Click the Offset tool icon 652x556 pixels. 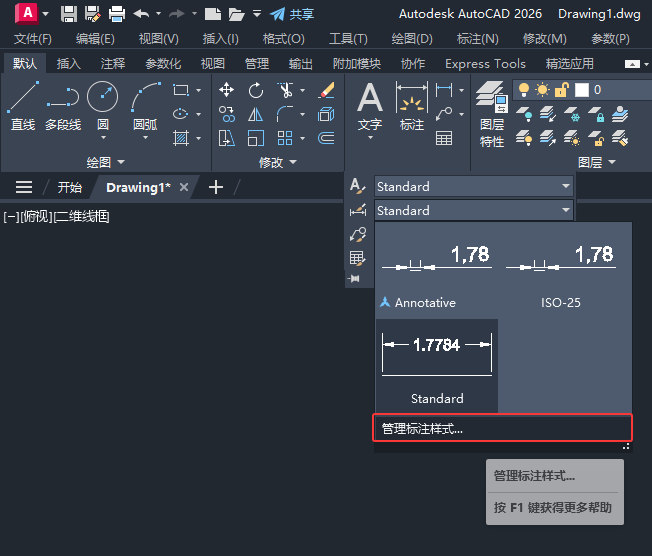(x=326, y=138)
